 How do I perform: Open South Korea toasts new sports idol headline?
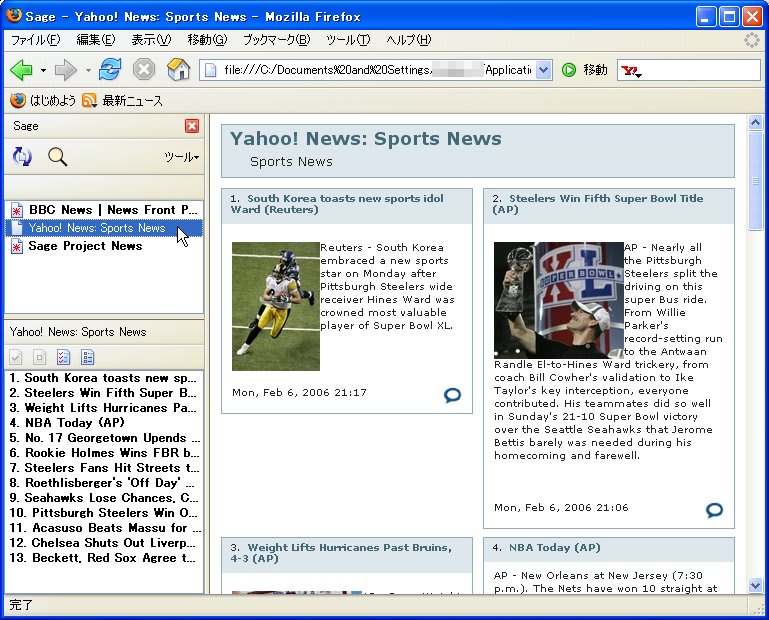click(337, 204)
